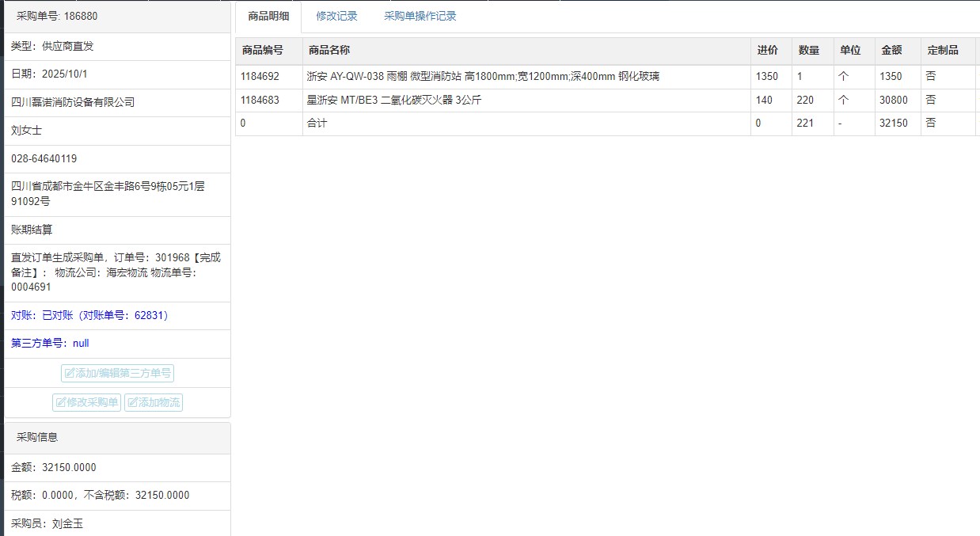980x536 pixels.
Task: Open the 修改记录 tab
Action: pyautogui.click(x=336, y=16)
